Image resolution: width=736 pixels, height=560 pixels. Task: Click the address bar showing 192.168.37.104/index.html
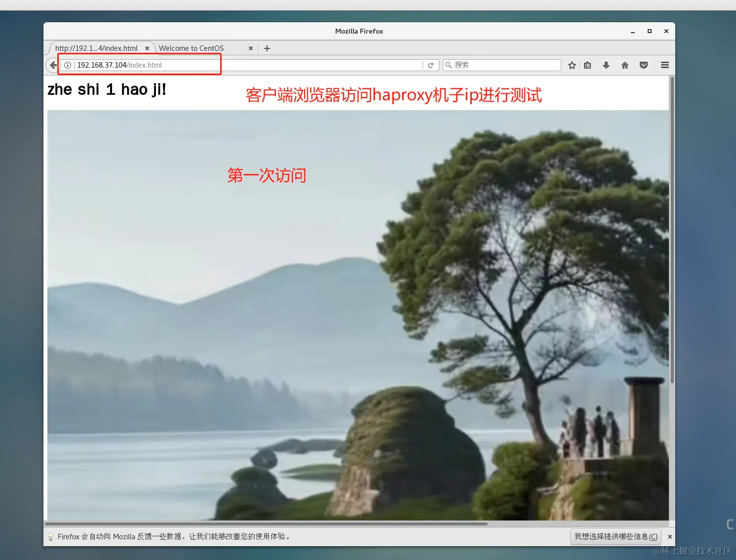[148, 65]
